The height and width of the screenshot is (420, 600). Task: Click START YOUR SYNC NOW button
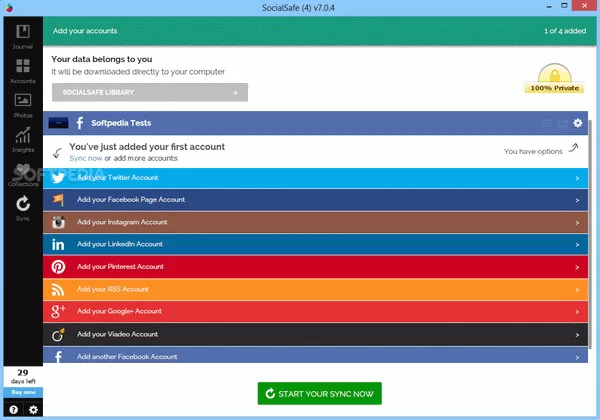320,393
